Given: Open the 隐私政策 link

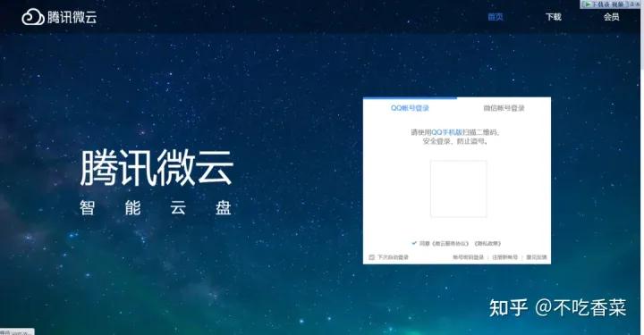Looking at the screenshot, I should point(487,244).
